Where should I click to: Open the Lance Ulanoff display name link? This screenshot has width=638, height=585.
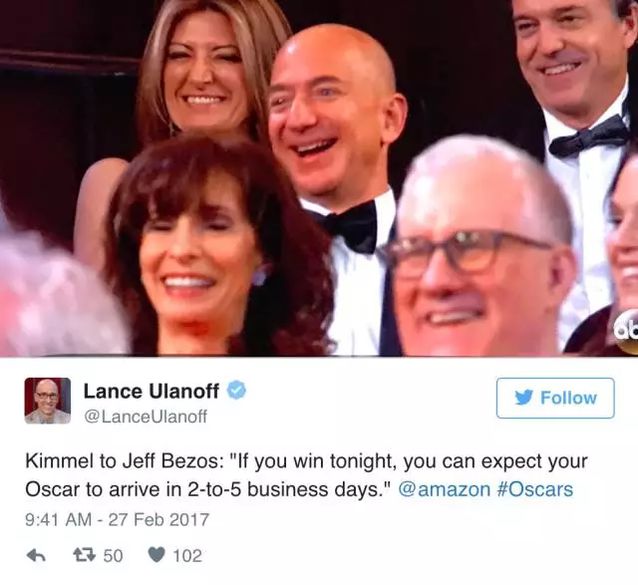click(x=151, y=391)
